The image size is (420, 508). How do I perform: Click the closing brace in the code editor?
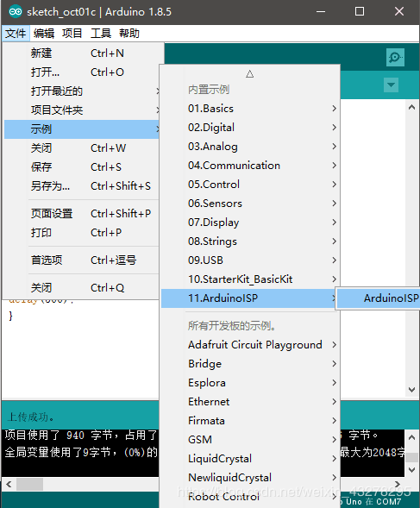10,316
